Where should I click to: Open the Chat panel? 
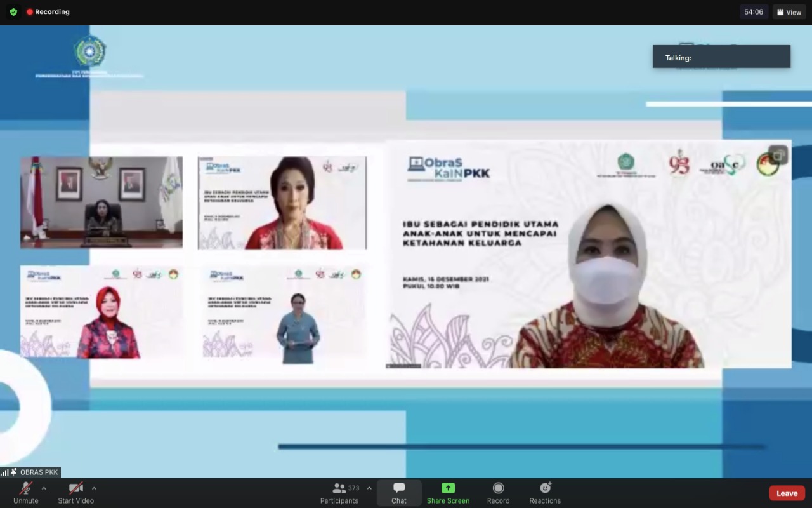coord(398,492)
